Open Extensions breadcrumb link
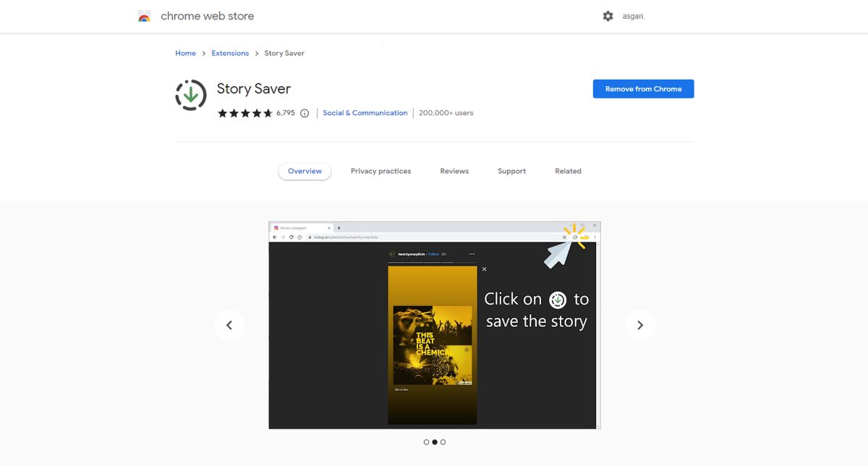Screen dimensions: 868x466 230,54
